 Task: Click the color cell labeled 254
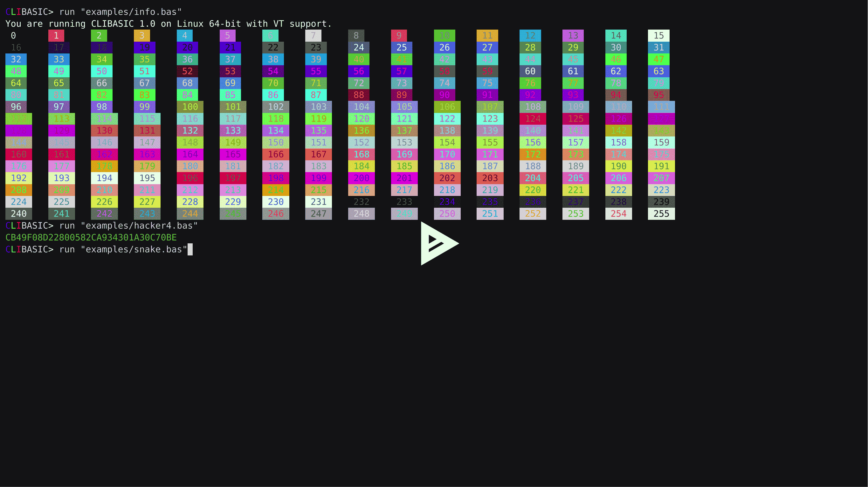[x=619, y=214]
